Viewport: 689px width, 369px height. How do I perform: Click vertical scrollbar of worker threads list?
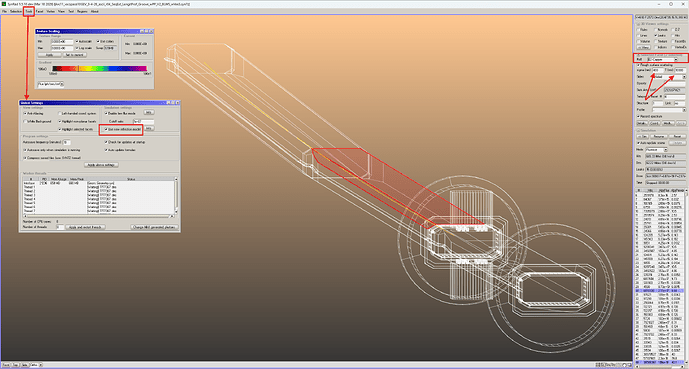(177, 195)
